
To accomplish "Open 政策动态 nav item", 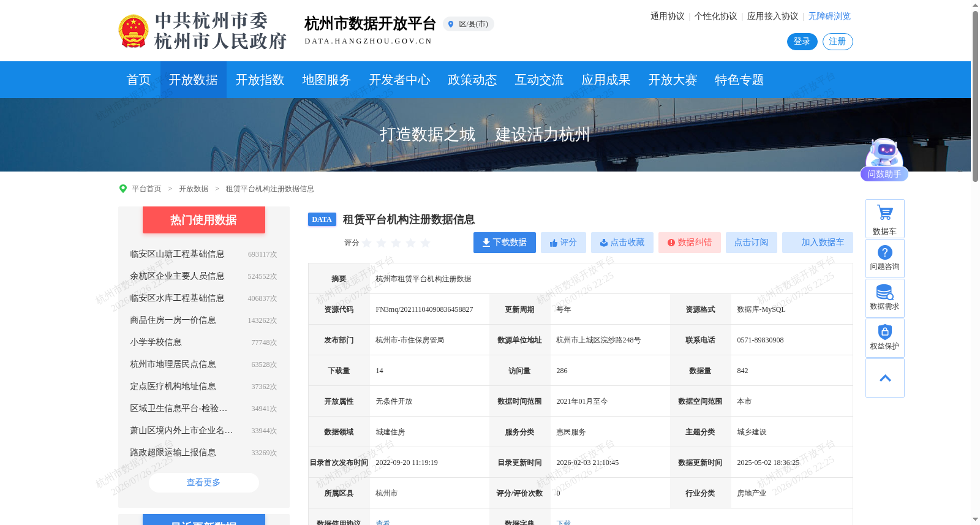I will [x=472, y=80].
